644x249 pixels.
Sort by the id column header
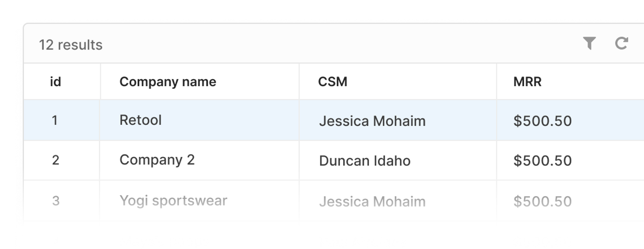(55, 82)
